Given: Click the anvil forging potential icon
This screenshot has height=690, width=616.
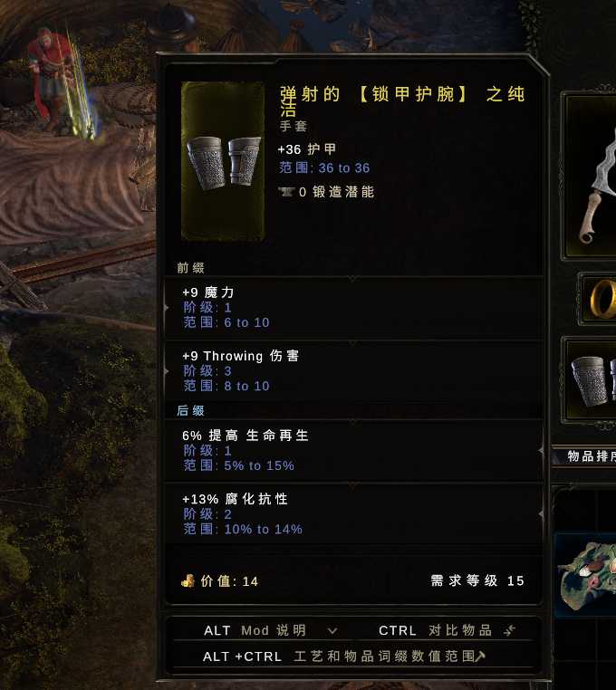Looking at the screenshot, I should tap(286, 192).
